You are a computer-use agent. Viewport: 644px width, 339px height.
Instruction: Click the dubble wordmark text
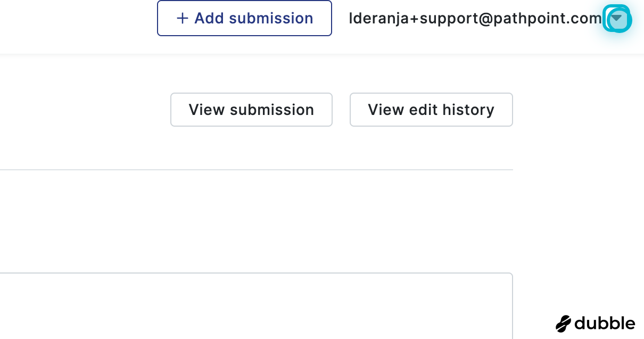coord(605,323)
